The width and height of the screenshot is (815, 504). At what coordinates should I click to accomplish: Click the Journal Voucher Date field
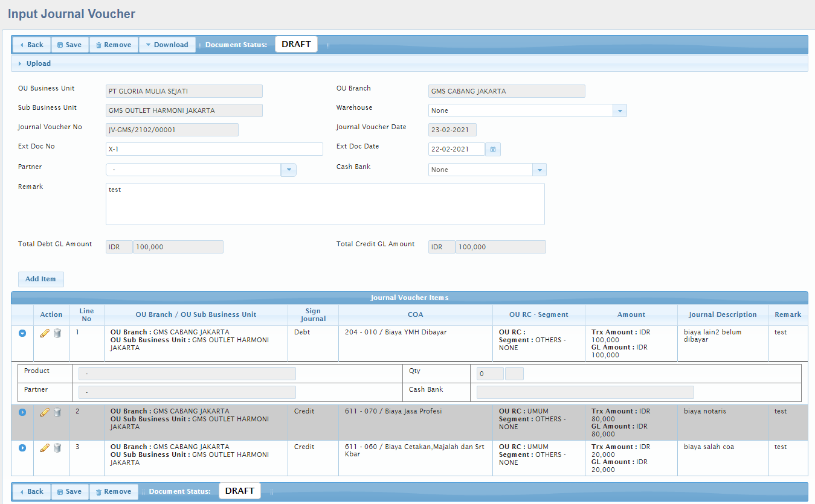[453, 130]
